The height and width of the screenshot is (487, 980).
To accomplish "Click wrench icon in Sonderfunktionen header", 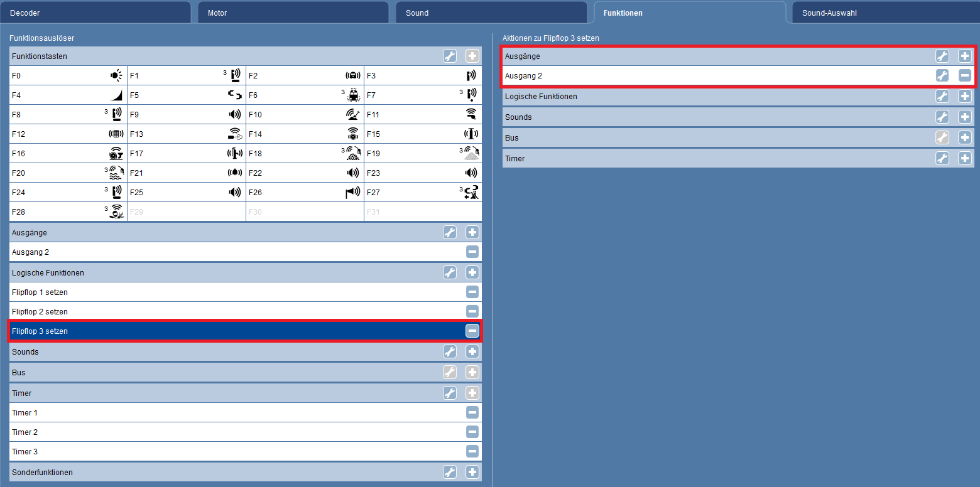I will [450, 472].
